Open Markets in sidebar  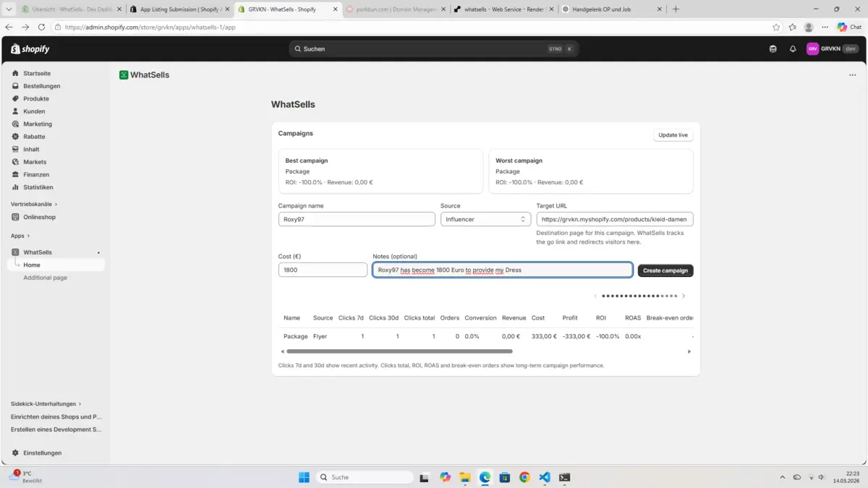[35, 162]
